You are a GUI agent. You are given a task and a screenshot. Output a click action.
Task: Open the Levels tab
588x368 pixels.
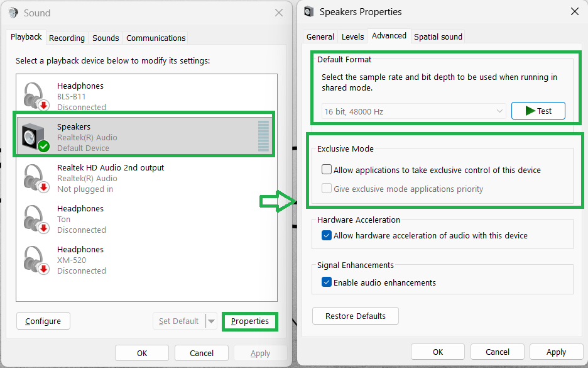point(352,36)
